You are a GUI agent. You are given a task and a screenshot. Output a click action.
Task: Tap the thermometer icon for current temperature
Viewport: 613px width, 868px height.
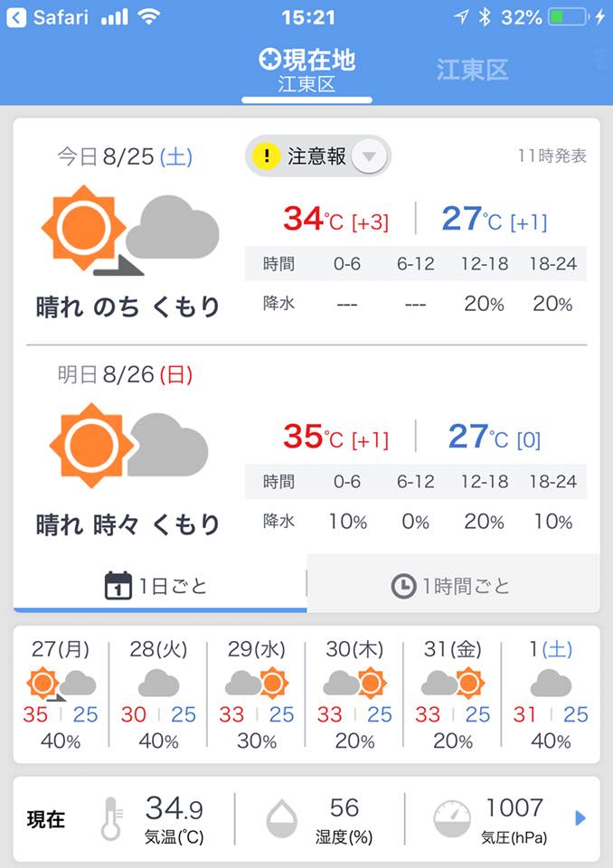(x=112, y=818)
